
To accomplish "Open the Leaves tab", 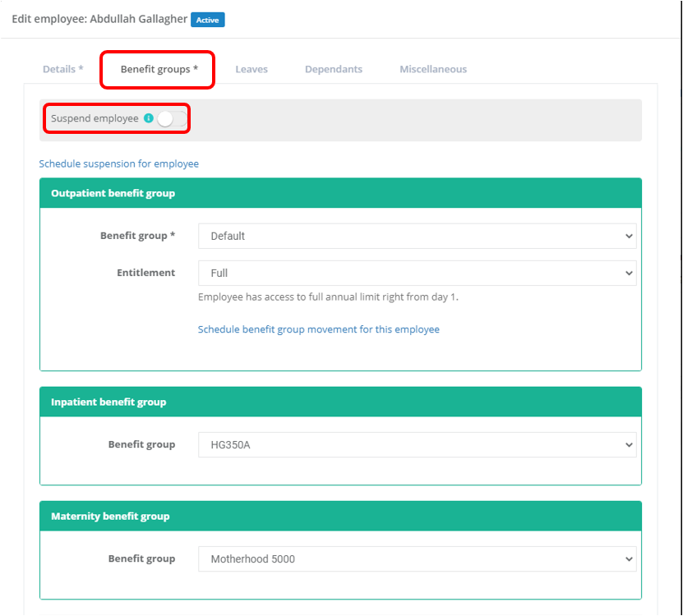I will (252, 70).
